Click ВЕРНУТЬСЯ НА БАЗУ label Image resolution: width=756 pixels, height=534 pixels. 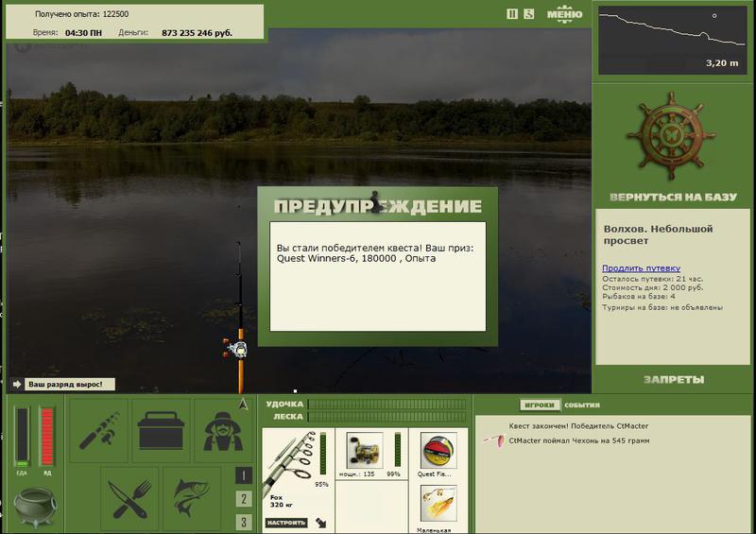[673, 197]
